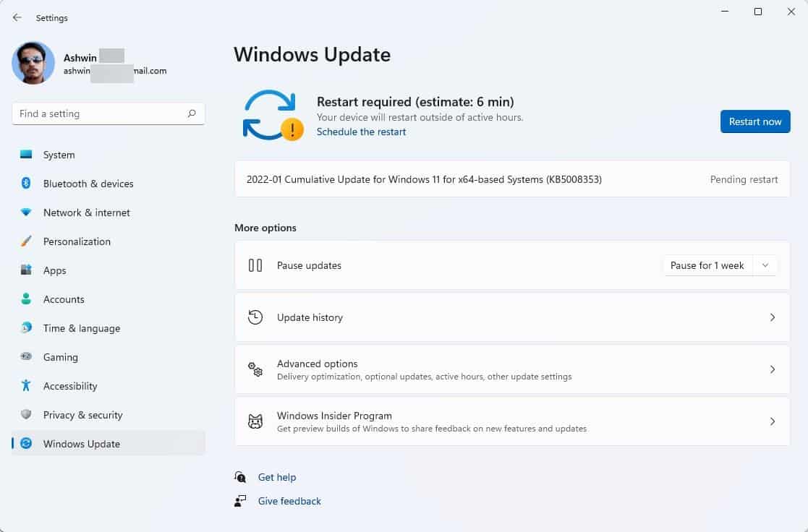Image resolution: width=808 pixels, height=532 pixels.
Task: Open Gaming settings
Action: [60, 357]
